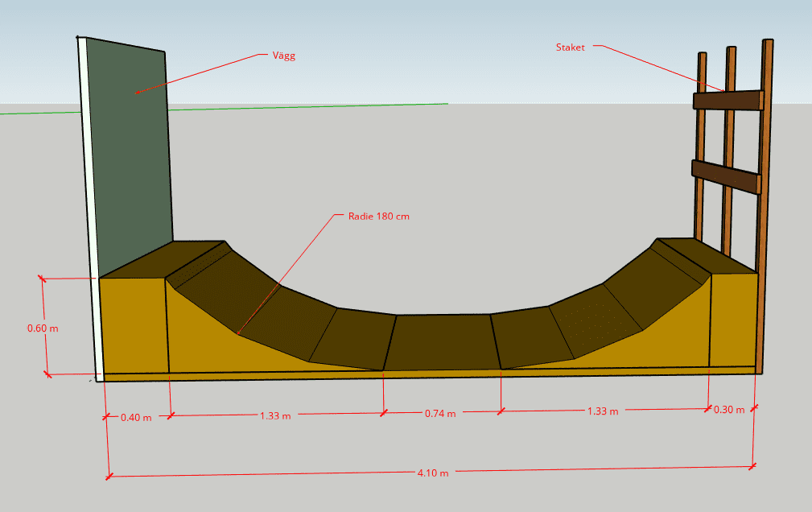Click the 0.30 m dimension text
The height and width of the screenshot is (512, 812).
(729, 410)
